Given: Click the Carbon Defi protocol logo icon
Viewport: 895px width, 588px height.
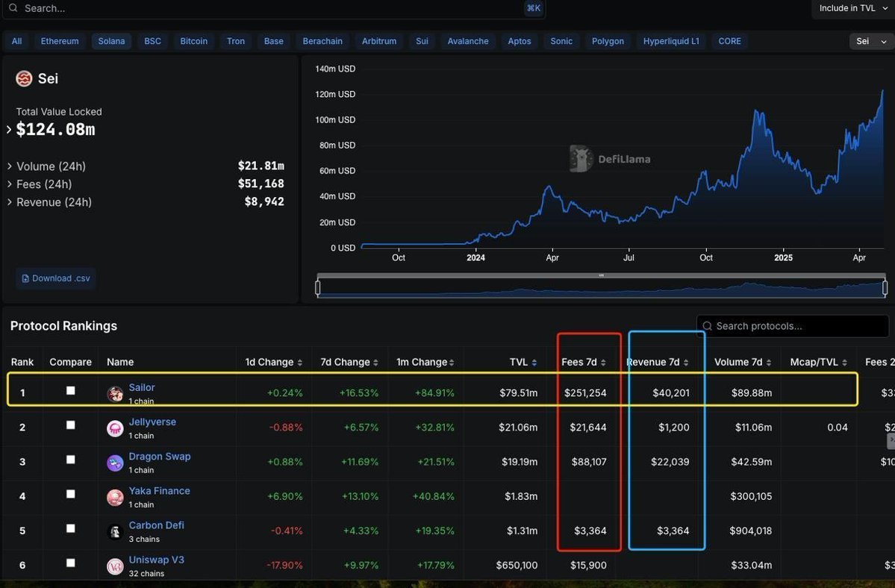Looking at the screenshot, I should pos(115,531).
